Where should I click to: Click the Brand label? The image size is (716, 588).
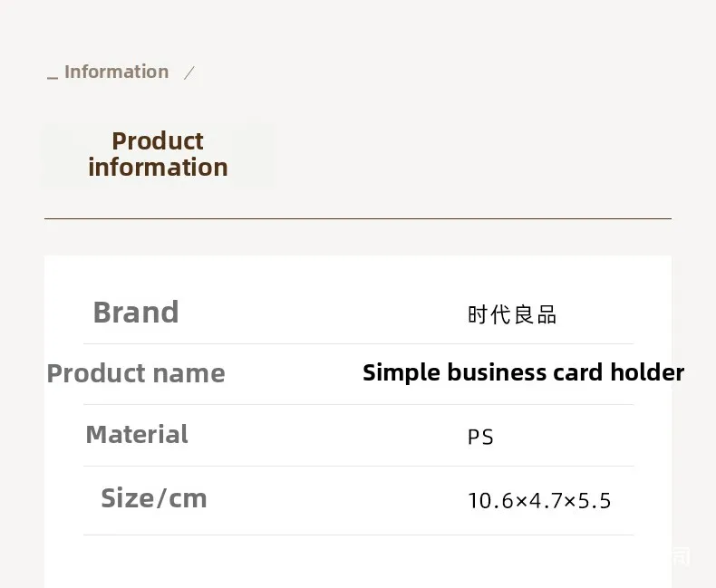click(136, 313)
